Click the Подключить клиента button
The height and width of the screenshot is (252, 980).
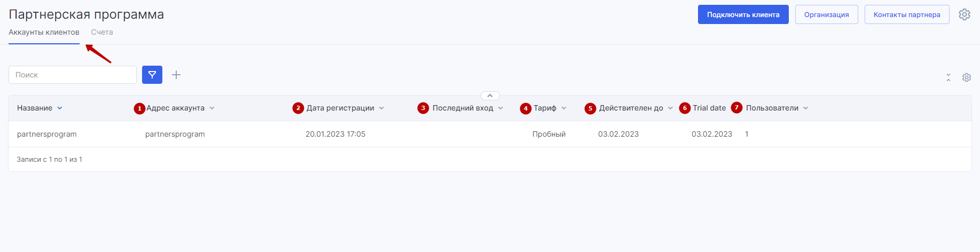point(743,14)
